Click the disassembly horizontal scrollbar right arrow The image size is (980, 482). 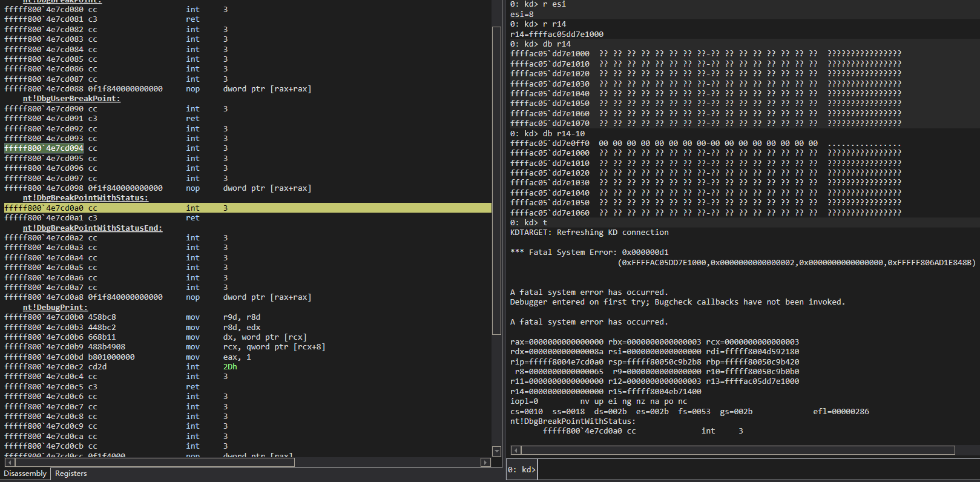[485, 462]
